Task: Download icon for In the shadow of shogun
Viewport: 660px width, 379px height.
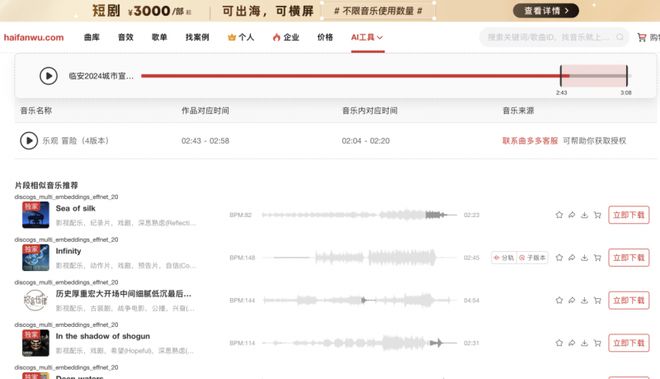Action: pos(584,343)
